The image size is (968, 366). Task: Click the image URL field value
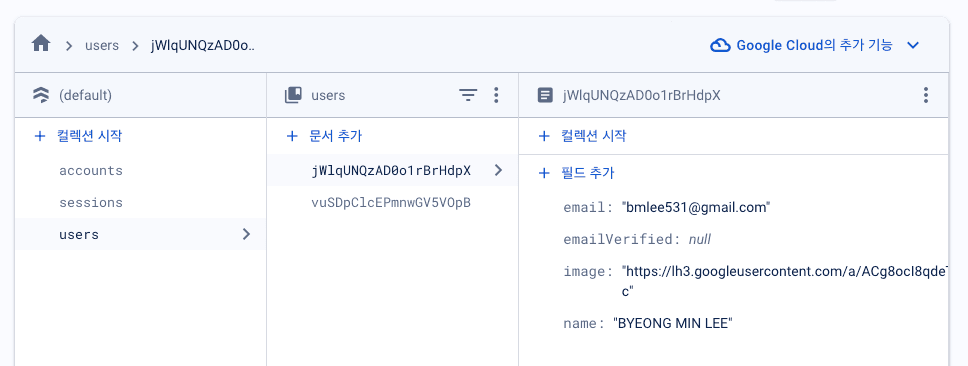[785, 281]
